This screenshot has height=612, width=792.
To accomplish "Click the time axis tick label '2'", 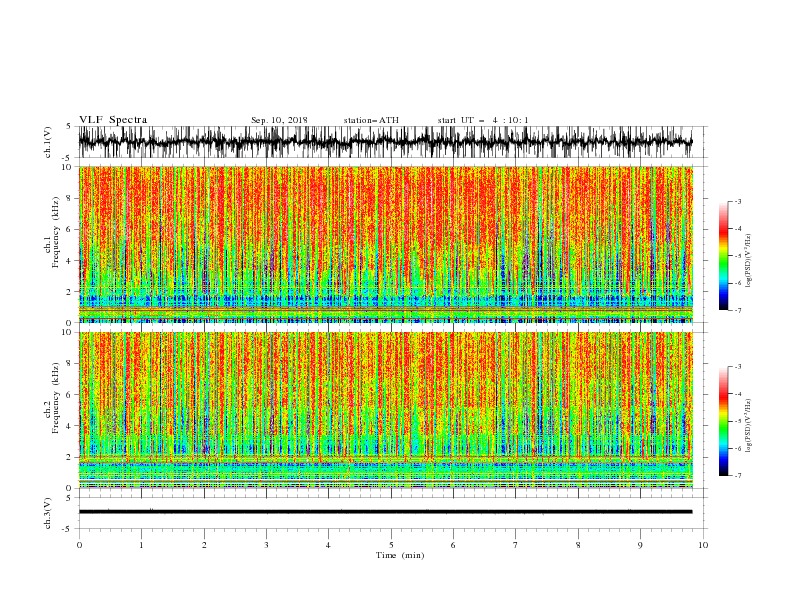I will point(204,545).
